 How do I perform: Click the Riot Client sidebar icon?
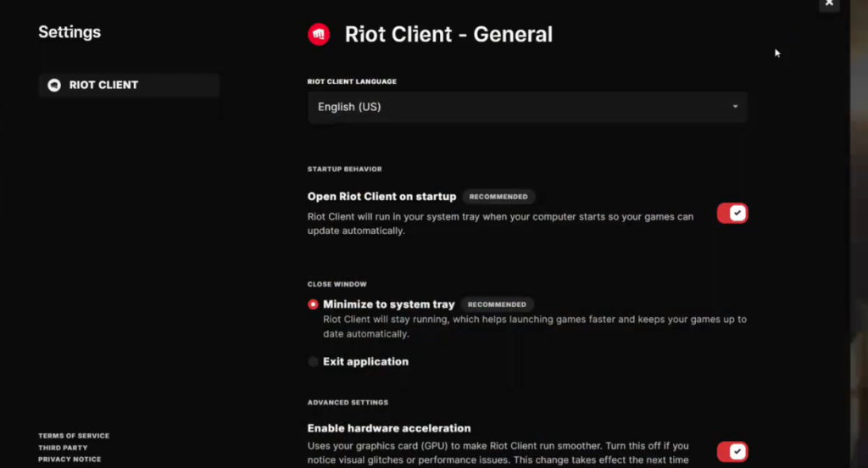point(54,85)
